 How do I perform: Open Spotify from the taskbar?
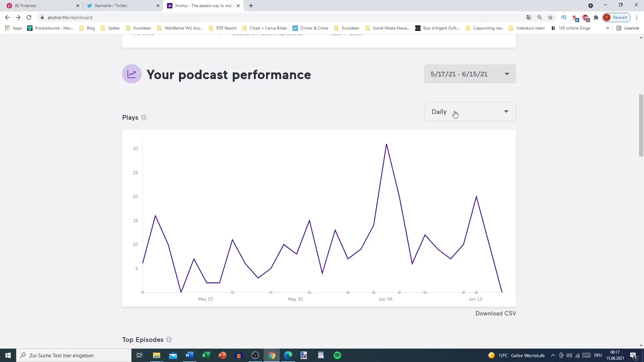tap(337, 355)
